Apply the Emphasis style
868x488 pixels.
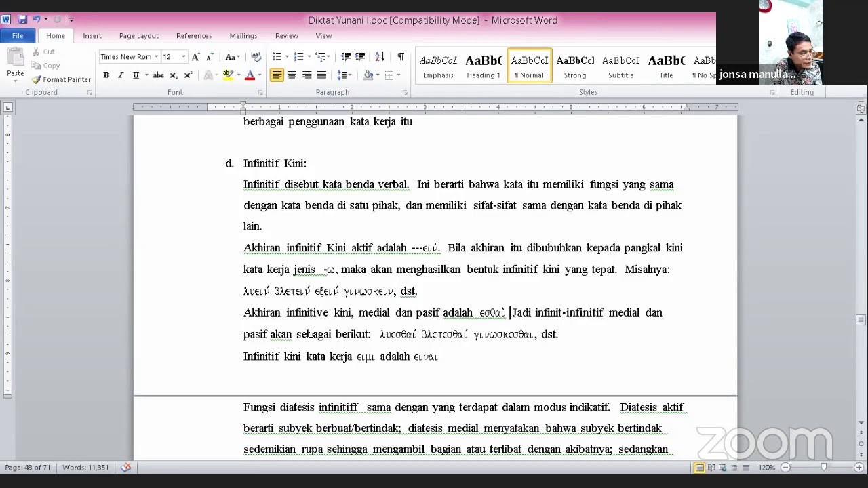[x=438, y=66]
